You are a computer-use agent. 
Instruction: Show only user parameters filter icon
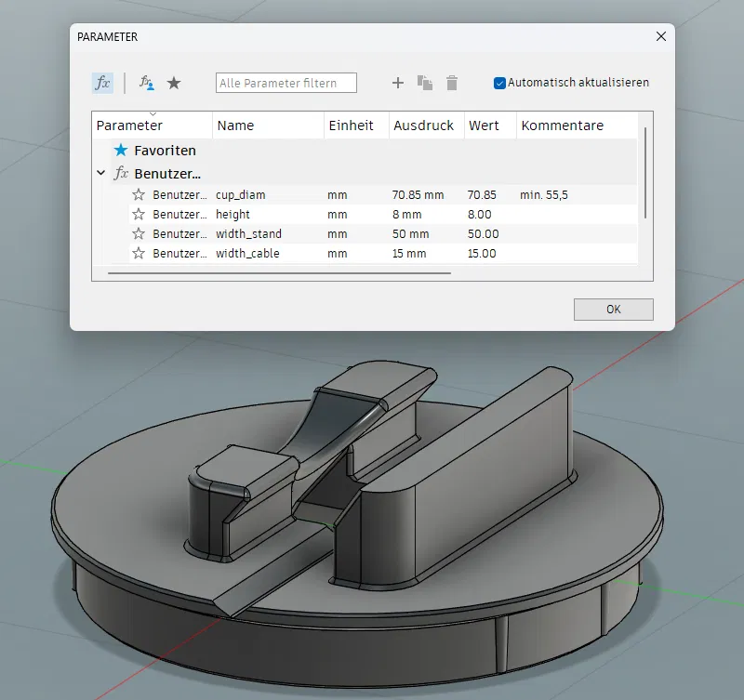click(x=147, y=83)
